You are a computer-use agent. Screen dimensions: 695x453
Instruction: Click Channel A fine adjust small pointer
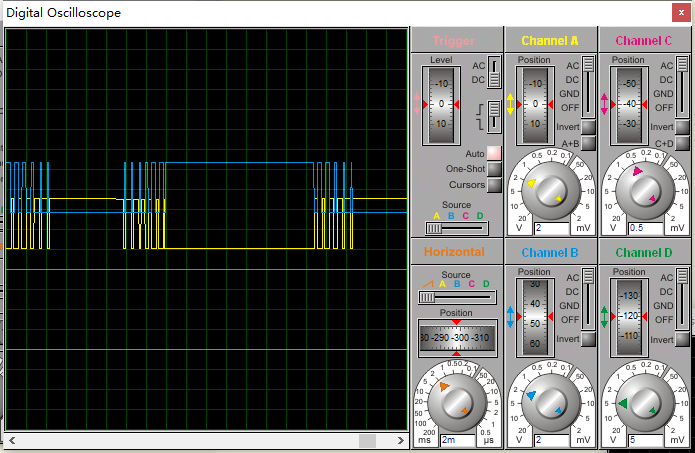[558, 199]
